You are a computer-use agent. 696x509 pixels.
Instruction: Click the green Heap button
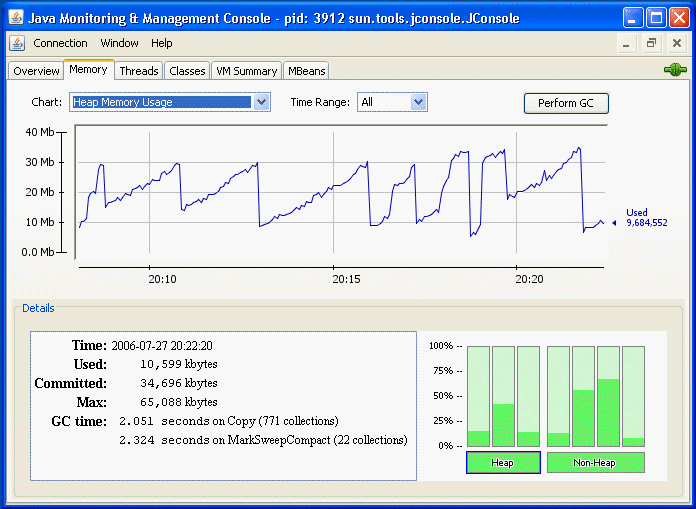(x=502, y=462)
